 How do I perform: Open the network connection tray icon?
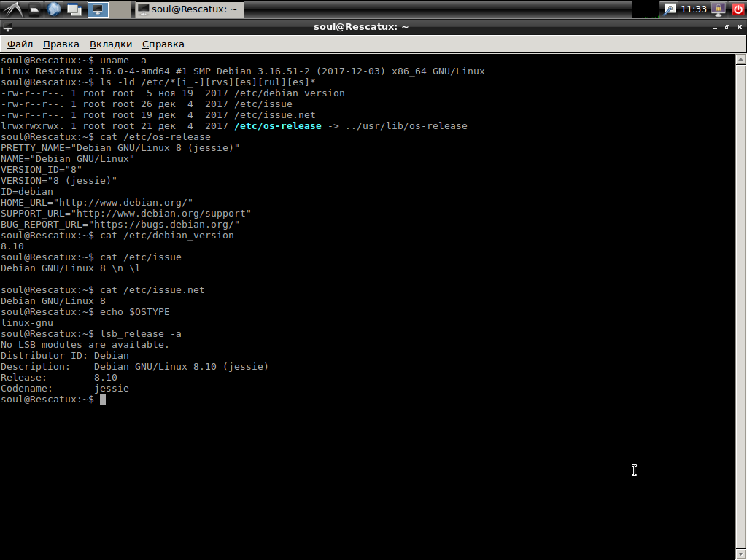pyautogui.click(x=670, y=9)
